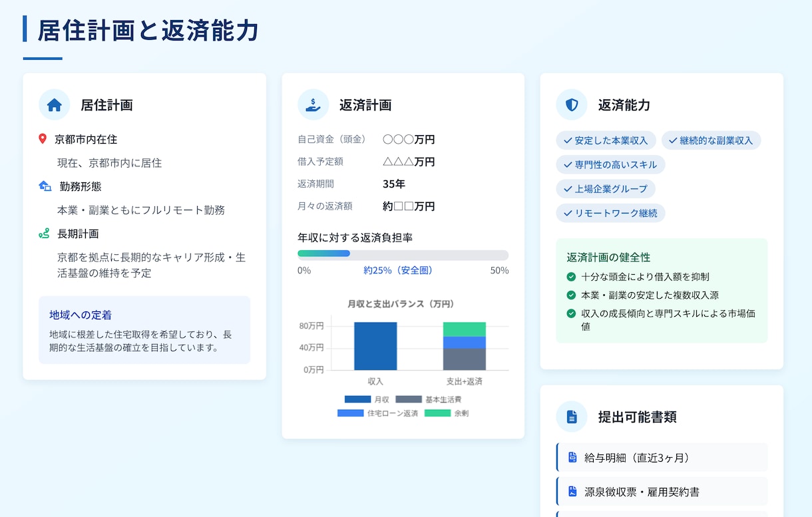Screen dimensions: 812x517
Task: Click the 安定した本業収入 tag
Action: (606, 140)
